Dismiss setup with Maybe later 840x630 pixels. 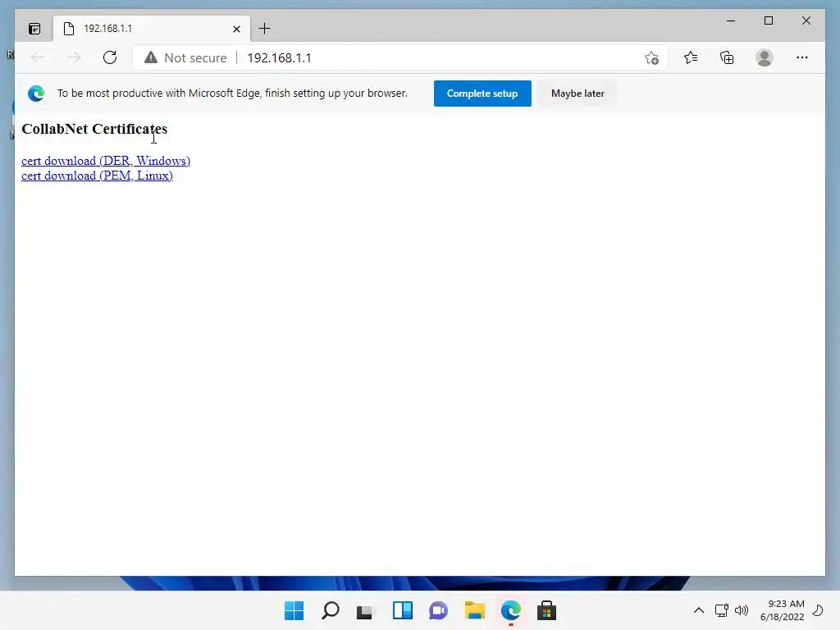tap(577, 94)
